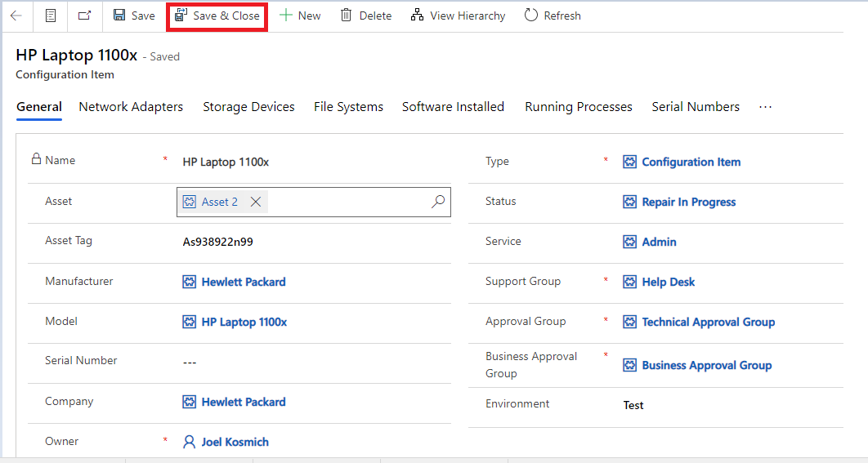This screenshot has height=463, width=868.
Task: Open Technical Approval Group link
Action: 708,322
